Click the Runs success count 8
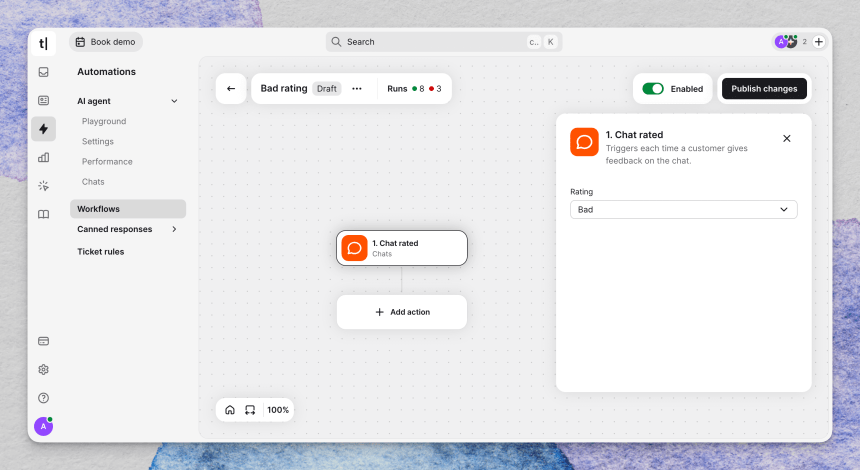Image resolution: width=860 pixels, height=470 pixels. coord(418,89)
